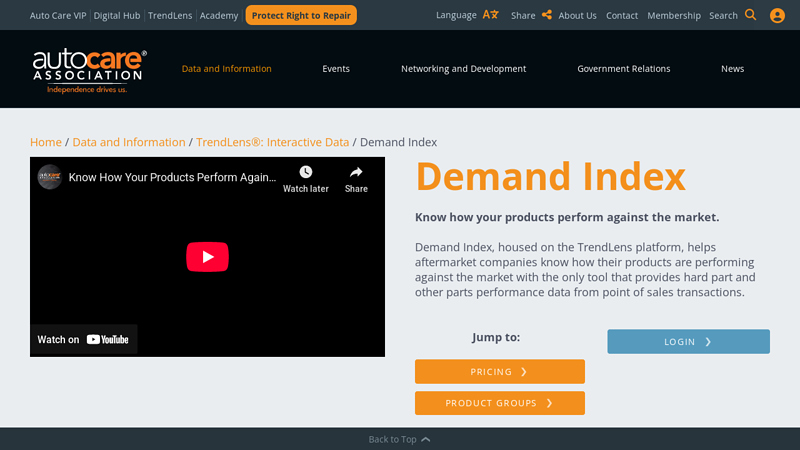Image resolution: width=800 pixels, height=450 pixels.
Task: Click the video channel avatar icon
Action: (49, 177)
